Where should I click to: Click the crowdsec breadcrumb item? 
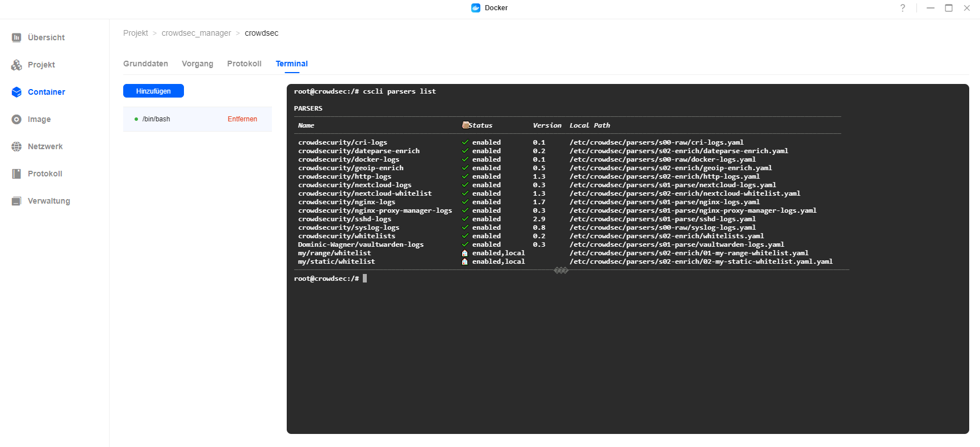262,33
